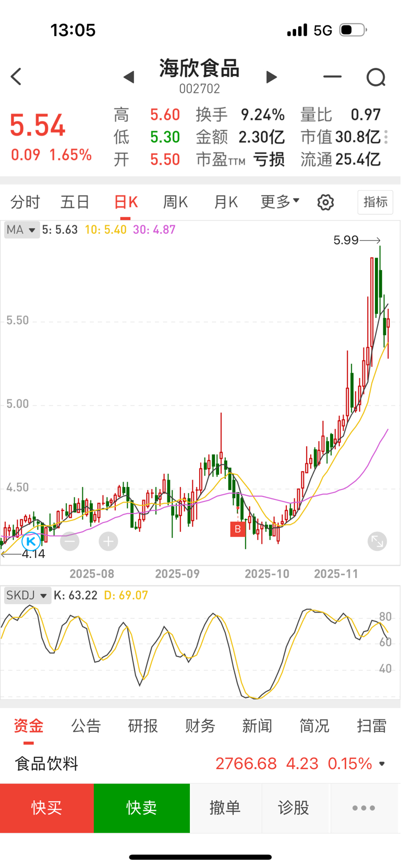Tap the stock name 海欣食品
This screenshot has width=401, height=868.
pyautogui.click(x=200, y=68)
